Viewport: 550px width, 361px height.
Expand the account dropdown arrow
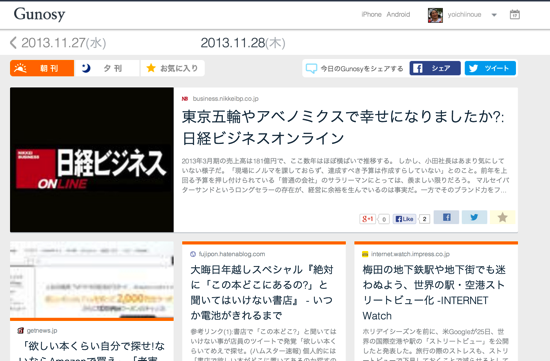point(494,15)
